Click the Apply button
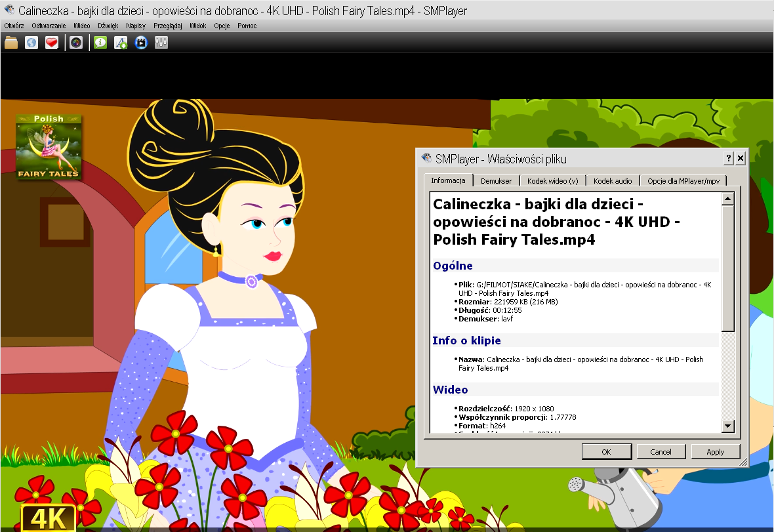This screenshot has height=532, width=774. [x=715, y=451]
